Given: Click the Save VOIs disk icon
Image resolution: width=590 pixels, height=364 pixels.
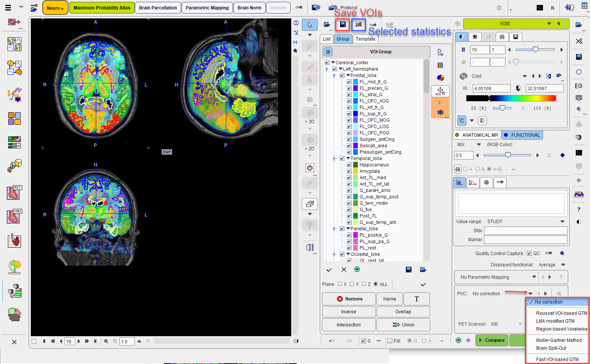Looking at the screenshot, I should pos(343,24).
